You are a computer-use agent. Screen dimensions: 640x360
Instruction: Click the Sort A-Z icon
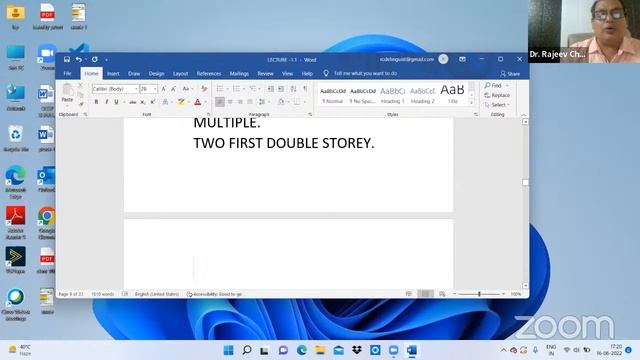tap(293, 89)
